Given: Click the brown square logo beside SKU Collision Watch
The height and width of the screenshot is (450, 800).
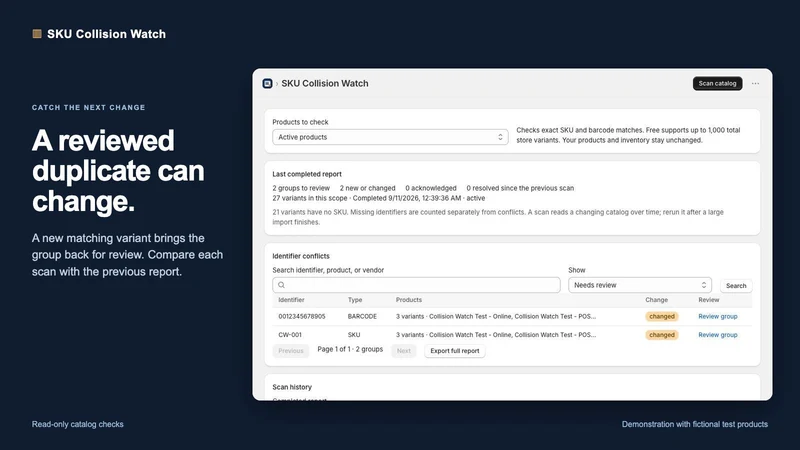Looking at the screenshot, I should (x=37, y=34).
